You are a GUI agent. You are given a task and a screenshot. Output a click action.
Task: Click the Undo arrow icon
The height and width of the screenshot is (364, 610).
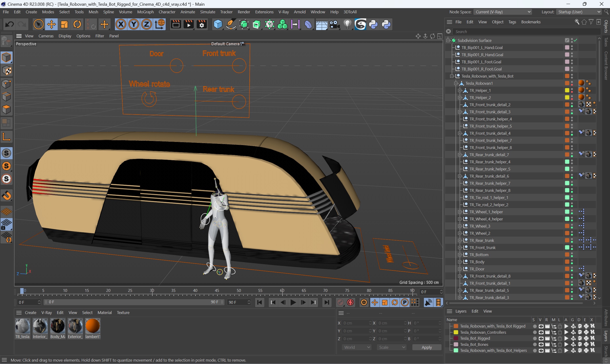pyautogui.click(x=10, y=24)
